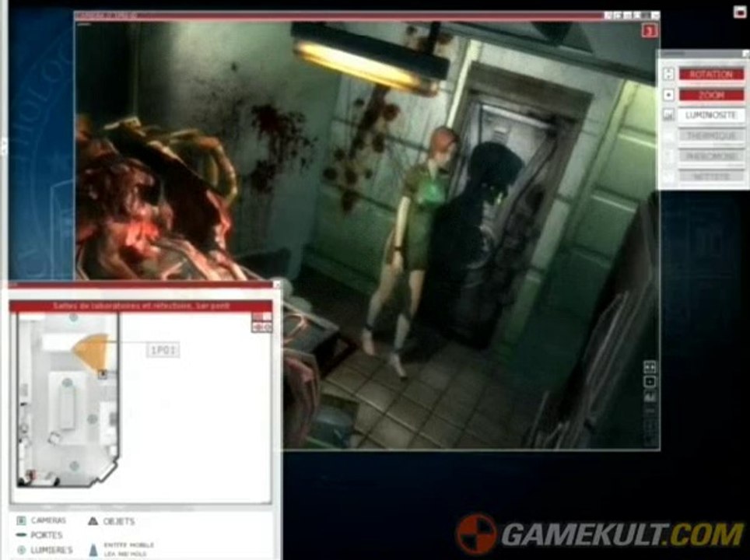Image resolution: width=750 pixels, height=560 pixels.
Task: Activate the red ROTATION button
Action: click(x=711, y=74)
